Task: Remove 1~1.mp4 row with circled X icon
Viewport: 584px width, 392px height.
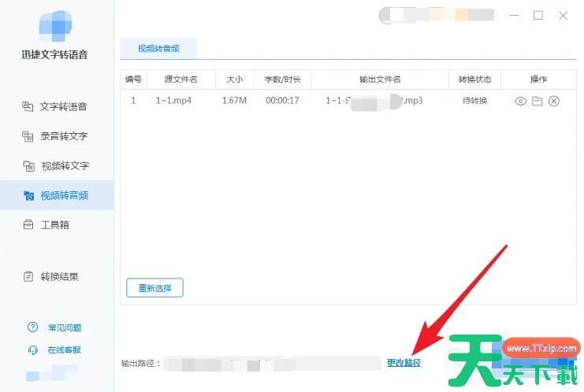Action: click(x=554, y=101)
